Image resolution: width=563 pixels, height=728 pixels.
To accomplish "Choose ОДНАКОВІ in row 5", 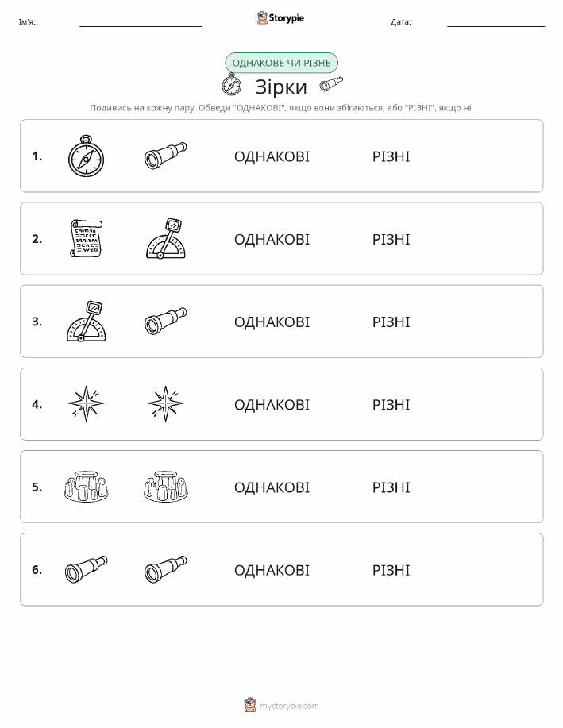I will coord(272,487).
